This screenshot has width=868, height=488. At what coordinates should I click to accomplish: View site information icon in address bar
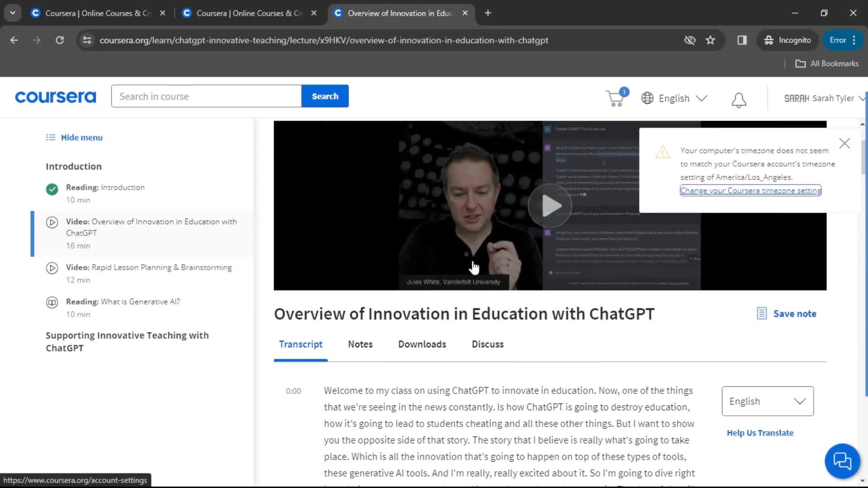point(87,40)
